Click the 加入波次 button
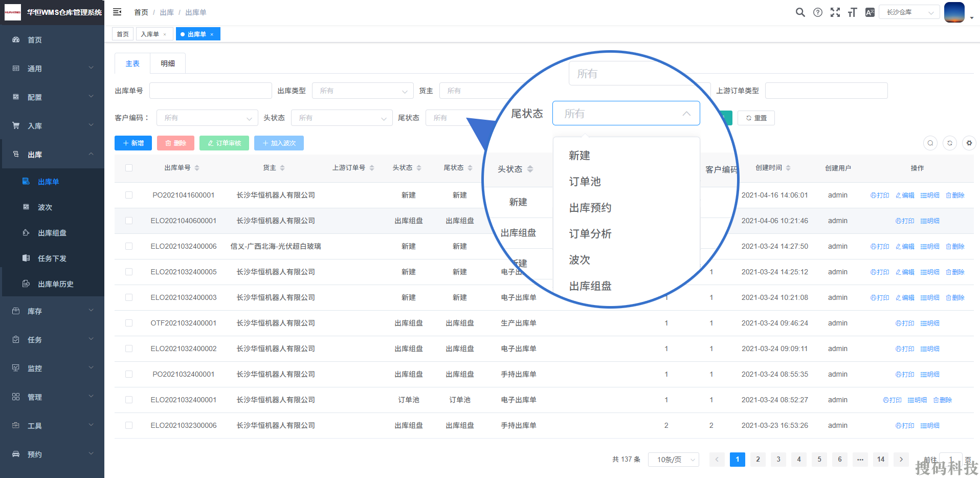This screenshot has width=980, height=478. pyautogui.click(x=279, y=143)
